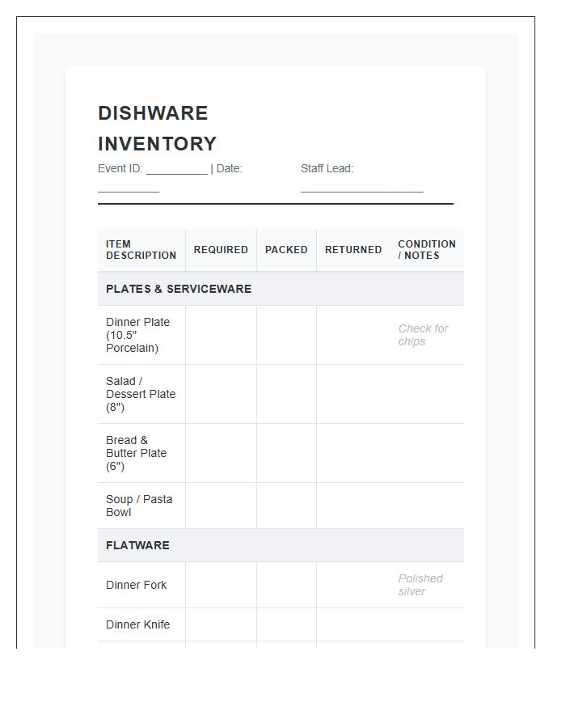This screenshot has height=728, width=566.
Task: Click the Staff Lead label
Action: [327, 168]
